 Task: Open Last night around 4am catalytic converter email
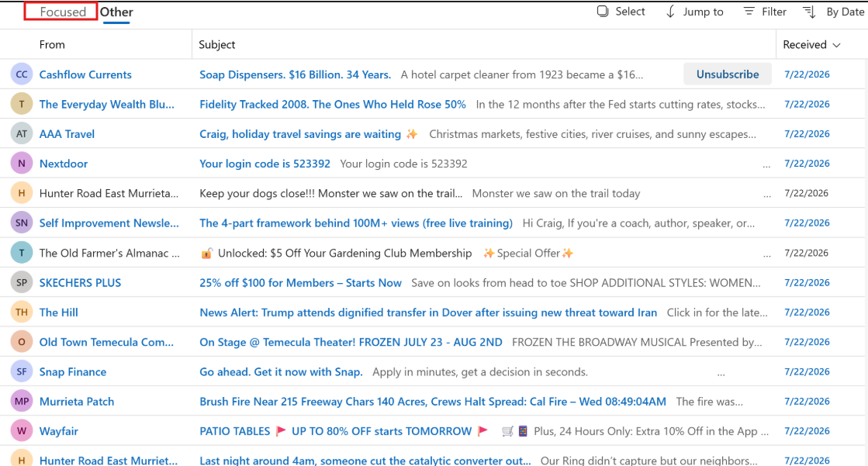[x=365, y=460]
